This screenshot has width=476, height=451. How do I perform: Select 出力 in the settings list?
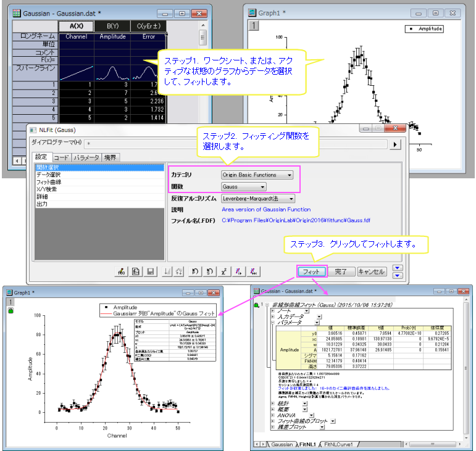pyautogui.click(x=99, y=204)
